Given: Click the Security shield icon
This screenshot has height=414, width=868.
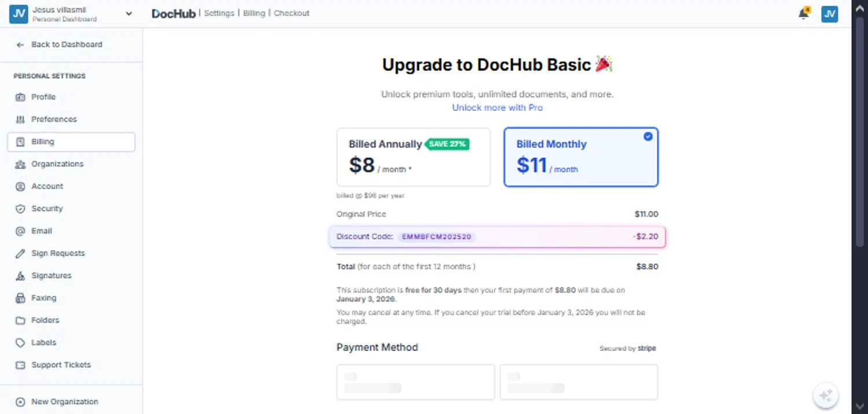Looking at the screenshot, I should 20,209.
